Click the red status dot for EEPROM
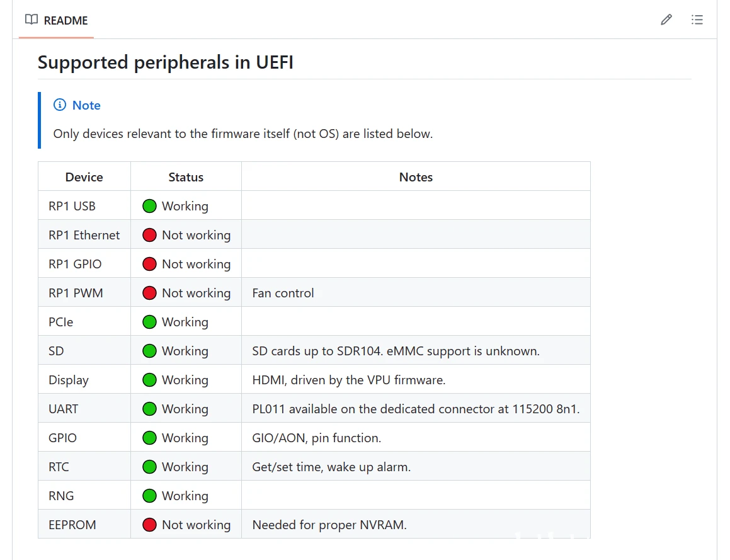The image size is (730, 560). [149, 525]
